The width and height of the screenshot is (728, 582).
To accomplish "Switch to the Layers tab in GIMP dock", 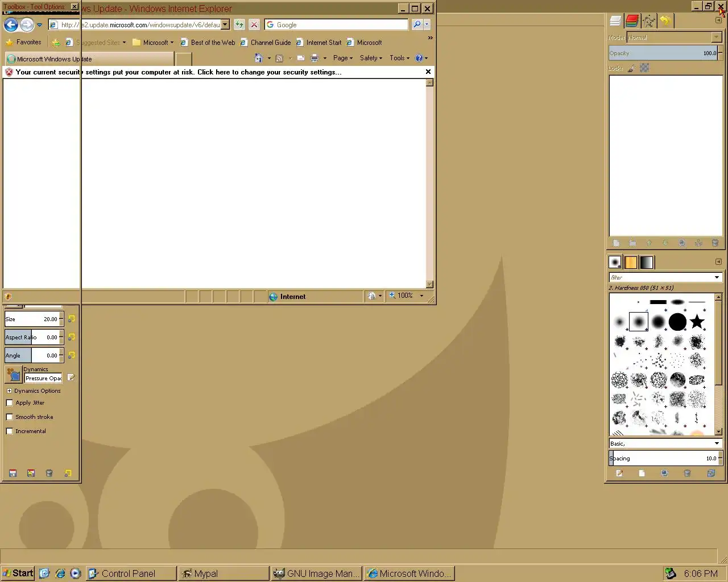I will coord(615,21).
